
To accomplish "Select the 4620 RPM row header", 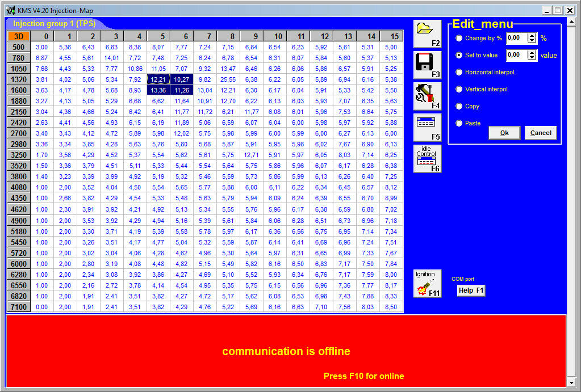I will coord(19,209).
